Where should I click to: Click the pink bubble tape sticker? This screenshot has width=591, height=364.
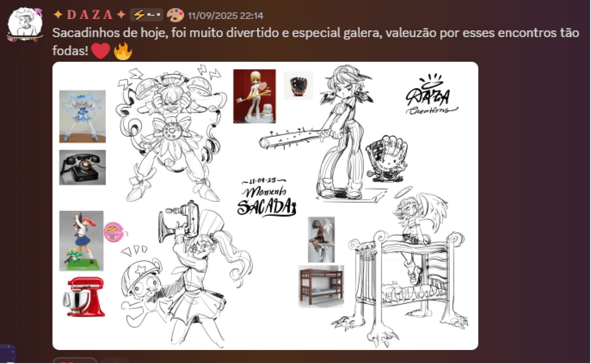[x=115, y=232]
